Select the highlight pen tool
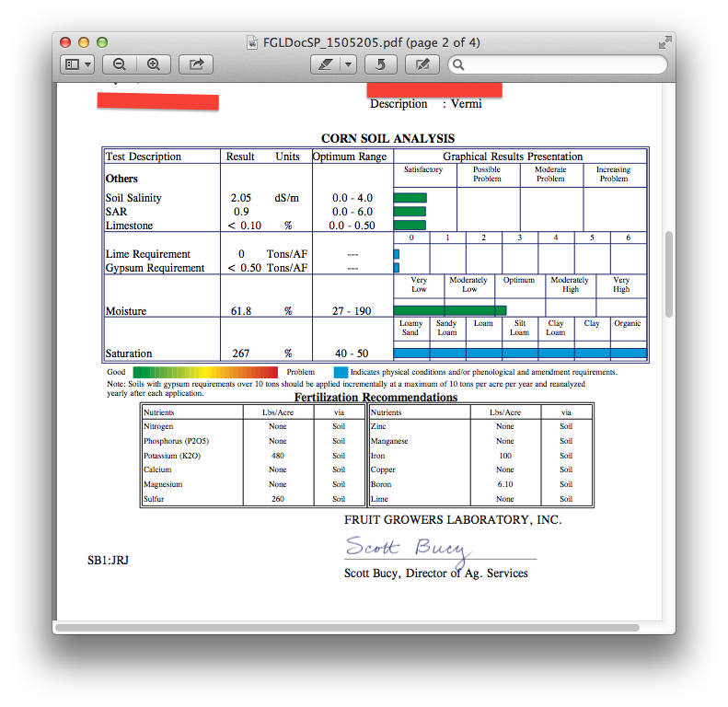The image size is (728, 707). click(324, 64)
